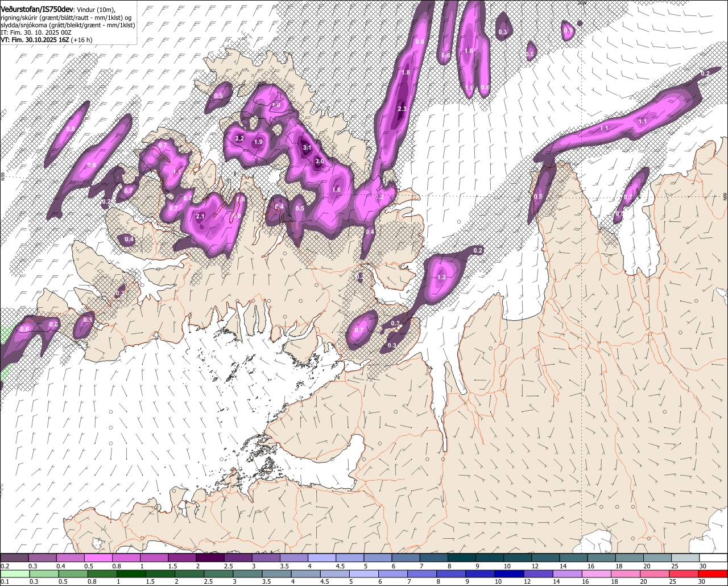This screenshot has height=586, width=728.
Task: Click the 0.1 label under the lower legend bar
Action: 5,581
